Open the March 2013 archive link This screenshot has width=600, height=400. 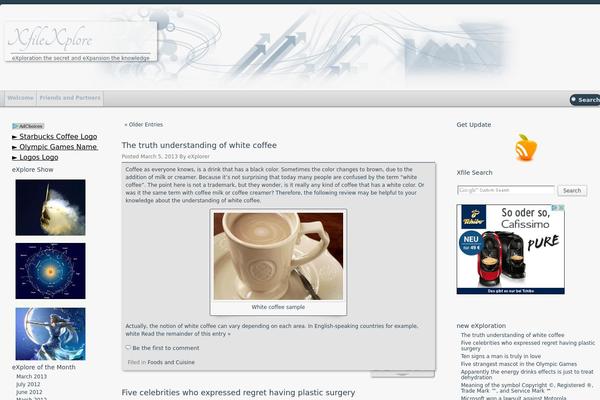pyautogui.click(x=31, y=376)
